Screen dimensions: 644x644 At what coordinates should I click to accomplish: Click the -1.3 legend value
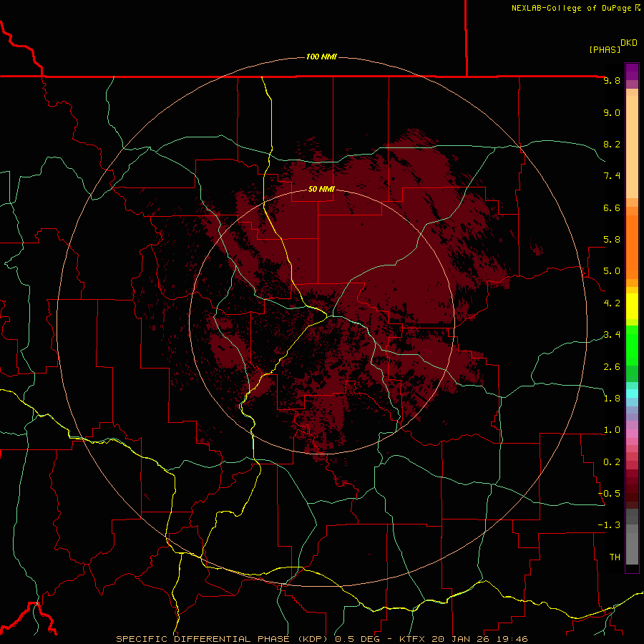point(609,525)
